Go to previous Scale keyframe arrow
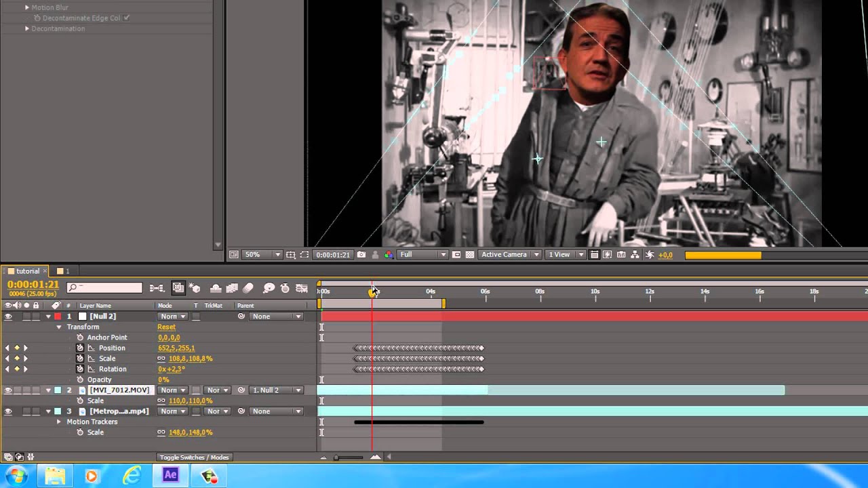The width and height of the screenshot is (868, 488). (7, 359)
